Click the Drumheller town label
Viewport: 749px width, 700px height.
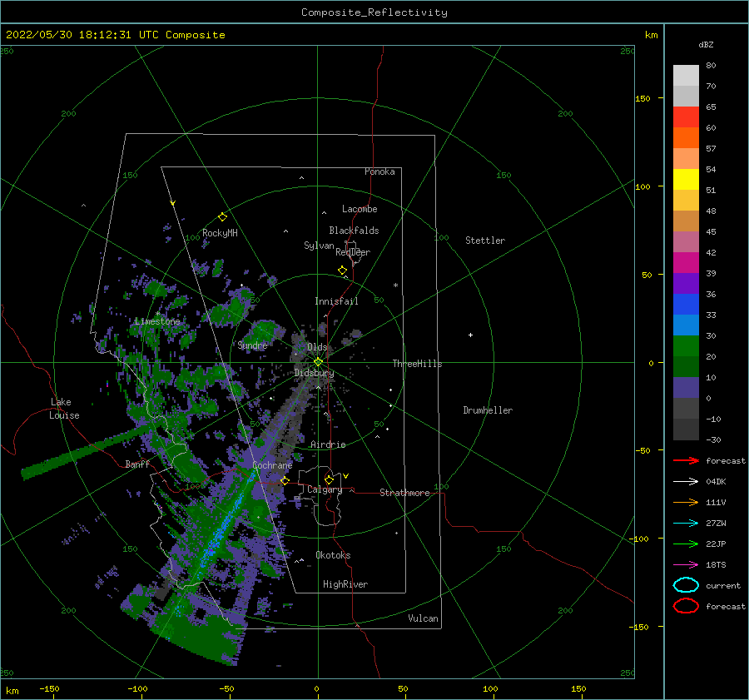(x=488, y=410)
